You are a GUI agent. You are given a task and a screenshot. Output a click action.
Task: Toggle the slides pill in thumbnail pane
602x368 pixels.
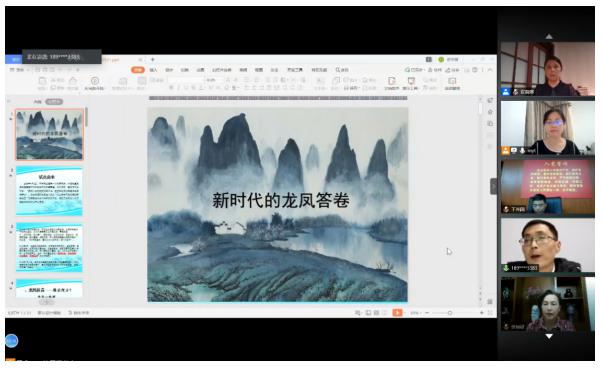click(x=54, y=102)
